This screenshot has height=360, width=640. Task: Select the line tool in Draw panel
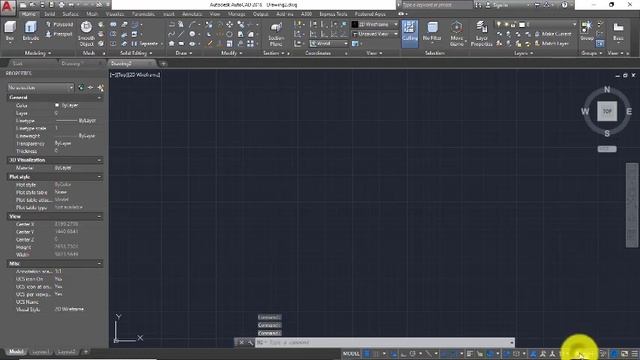[181, 34]
